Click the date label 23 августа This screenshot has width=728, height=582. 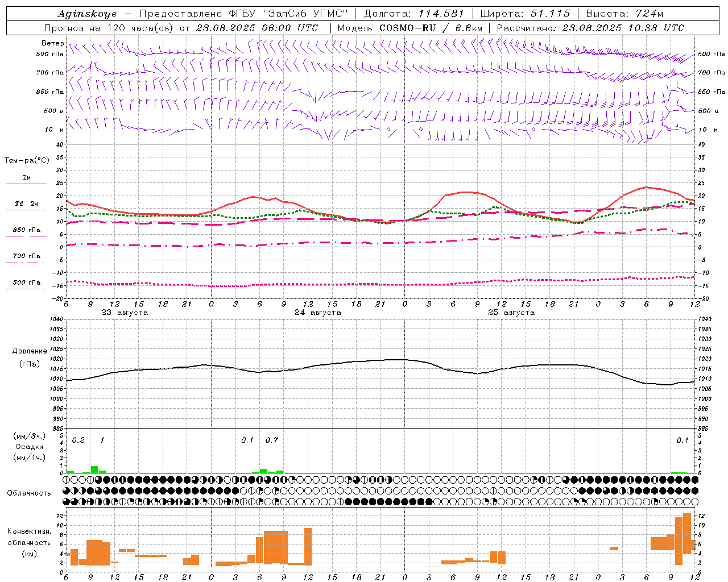point(125,313)
